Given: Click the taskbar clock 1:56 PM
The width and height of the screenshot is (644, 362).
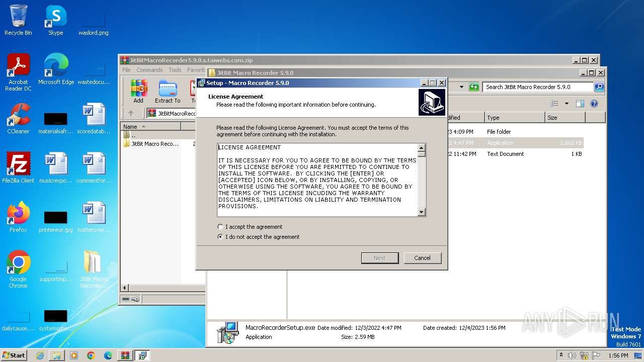Looking at the screenshot, I should [x=618, y=355].
